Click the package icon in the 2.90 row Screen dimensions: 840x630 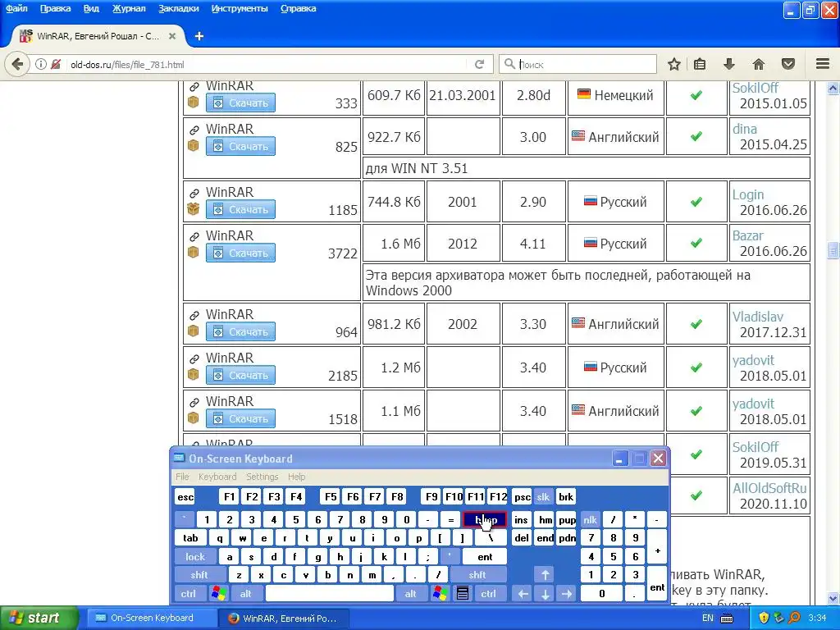(x=194, y=209)
